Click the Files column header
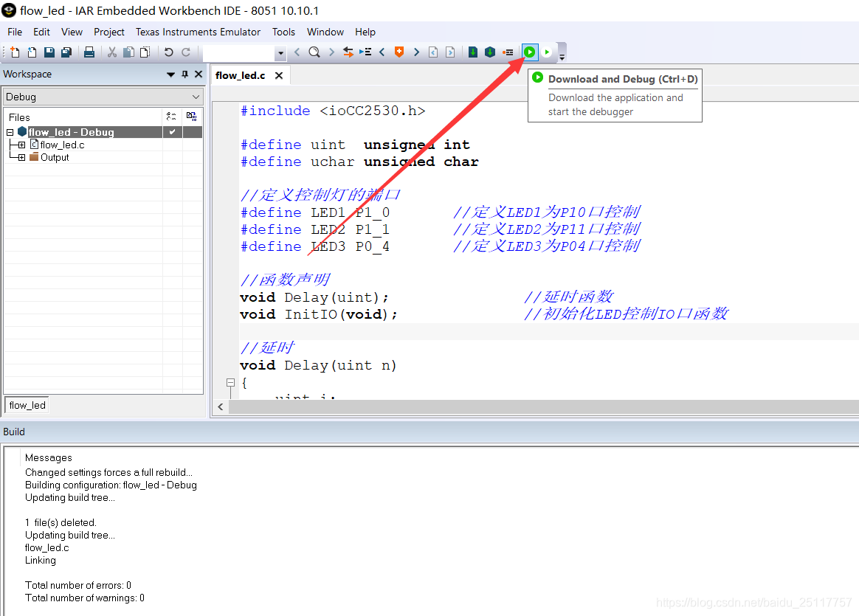This screenshot has width=859, height=616. [x=83, y=117]
